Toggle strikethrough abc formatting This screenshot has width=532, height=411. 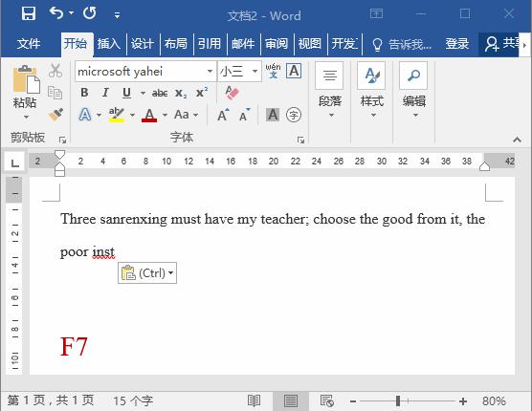tap(160, 93)
